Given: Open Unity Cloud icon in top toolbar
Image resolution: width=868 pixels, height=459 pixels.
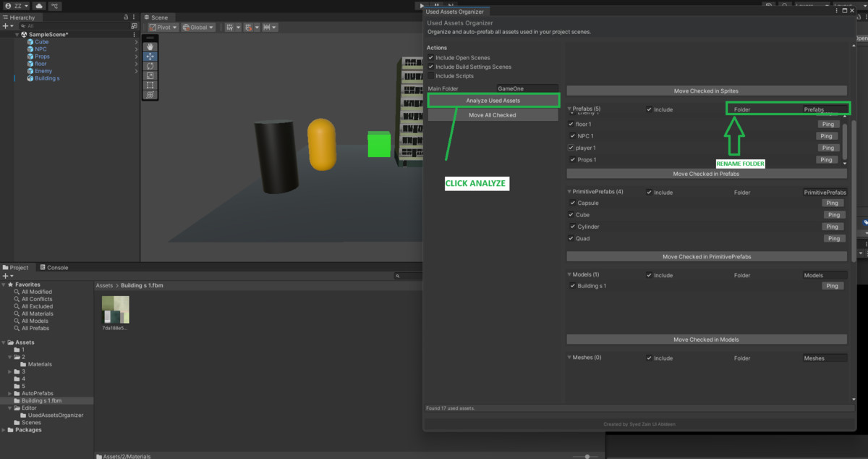Looking at the screenshot, I should click(x=39, y=6).
